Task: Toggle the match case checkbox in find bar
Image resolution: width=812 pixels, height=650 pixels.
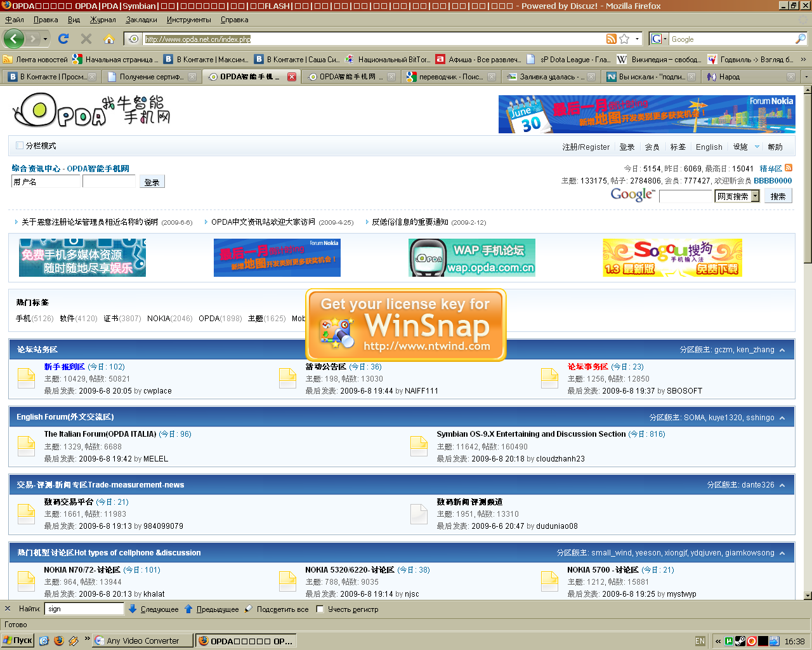Action: [320, 609]
